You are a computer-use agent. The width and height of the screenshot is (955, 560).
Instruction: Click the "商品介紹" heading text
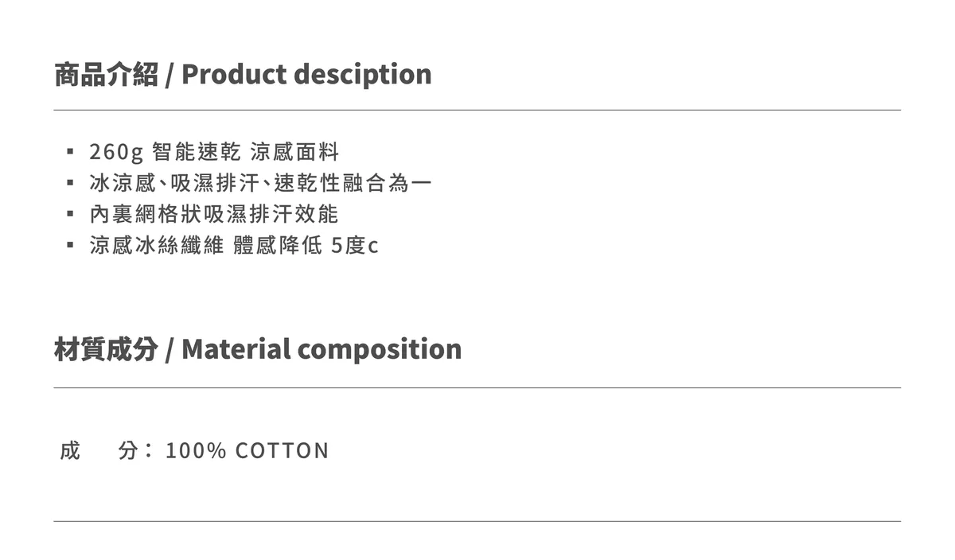pos(106,74)
